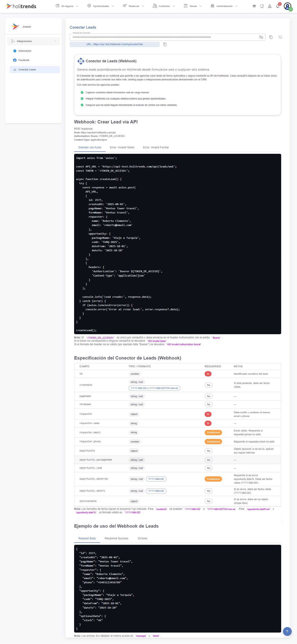Viewport: 297px width, 644px height.
Task: Click the 'id' field row
Action: tap(178, 374)
